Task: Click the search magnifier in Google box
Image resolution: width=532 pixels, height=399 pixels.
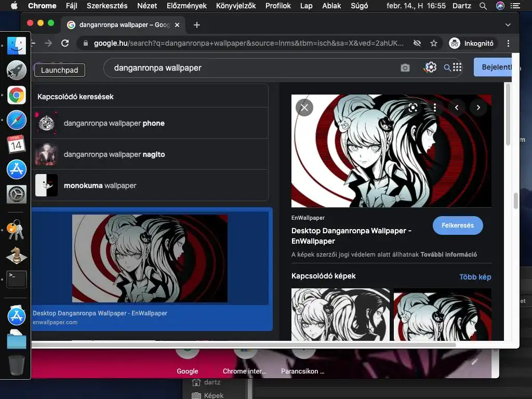Action: tap(447, 68)
